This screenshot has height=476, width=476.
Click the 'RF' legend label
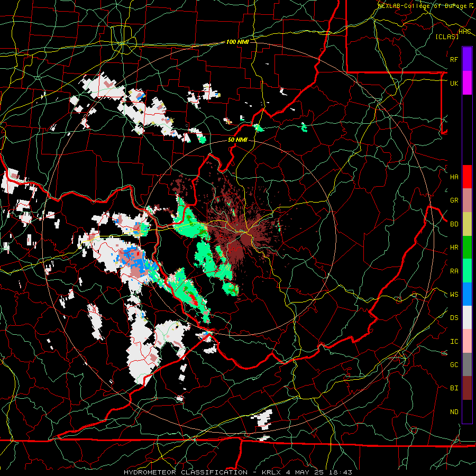(454, 59)
